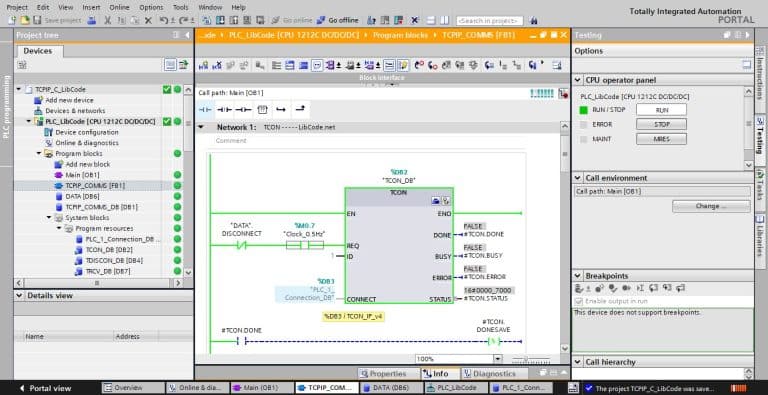Open the 100% zoom dropdown

click(x=498, y=359)
